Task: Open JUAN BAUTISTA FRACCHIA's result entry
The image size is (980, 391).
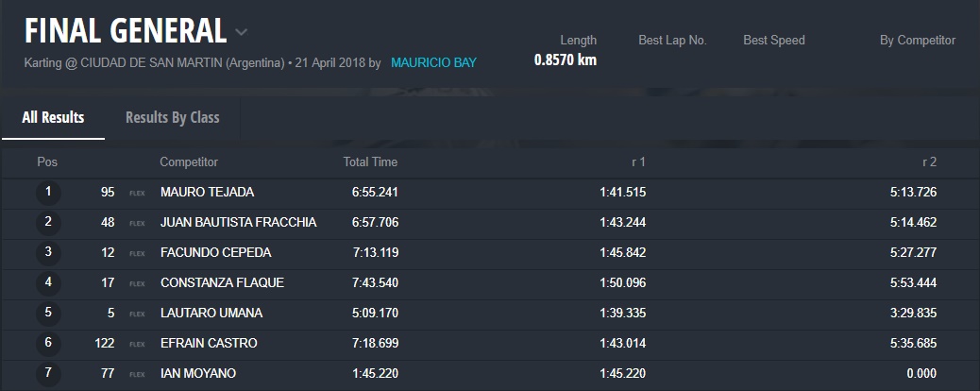Action: pos(238,223)
